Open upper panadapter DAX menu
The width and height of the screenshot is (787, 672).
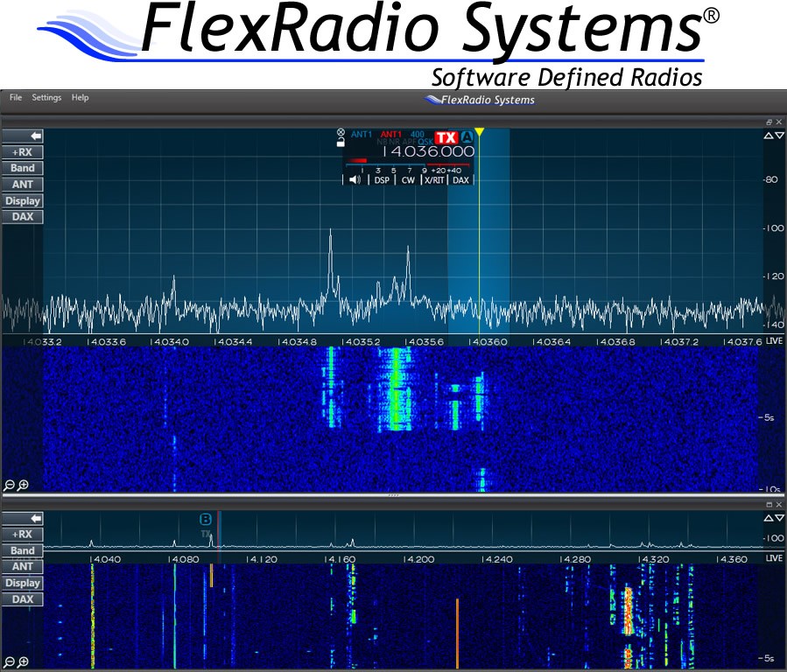23,217
